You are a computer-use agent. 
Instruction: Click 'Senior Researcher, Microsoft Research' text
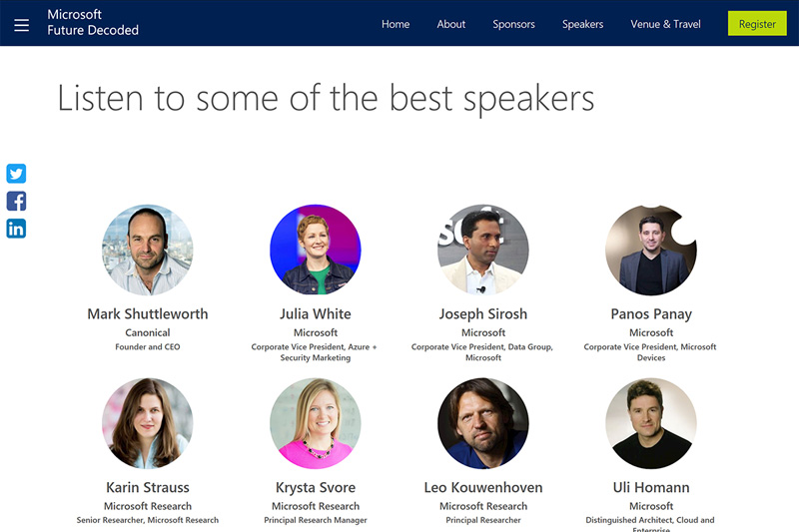pyautogui.click(x=147, y=520)
